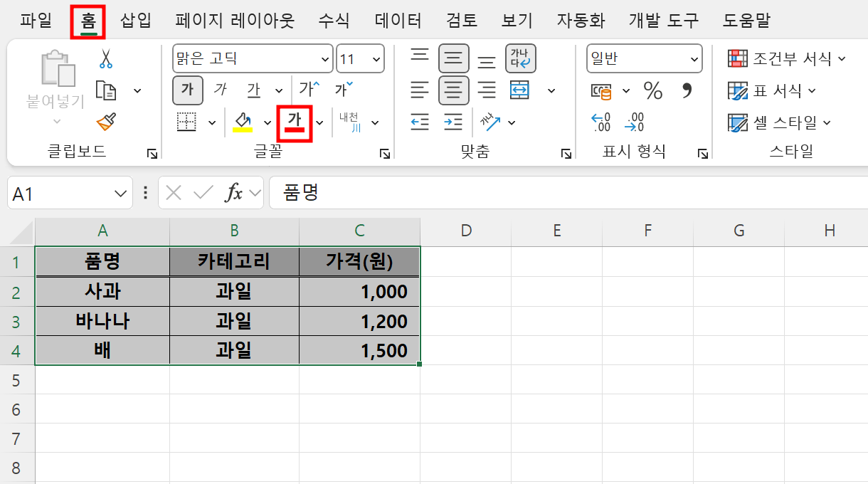Click the Select All corner triangle
The height and width of the screenshot is (484, 868).
(x=23, y=233)
